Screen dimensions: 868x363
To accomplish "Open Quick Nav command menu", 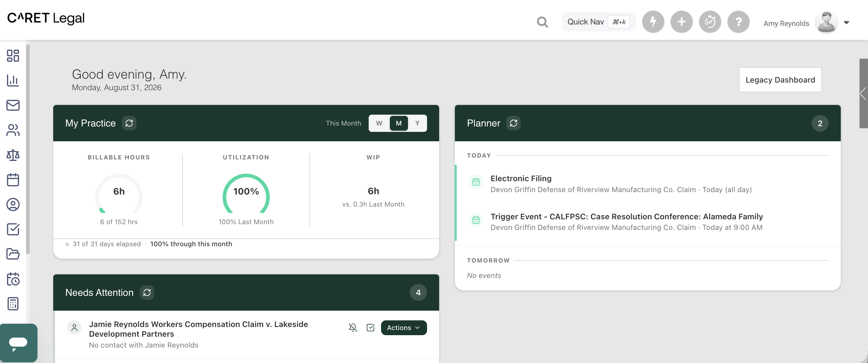I will pyautogui.click(x=599, y=22).
